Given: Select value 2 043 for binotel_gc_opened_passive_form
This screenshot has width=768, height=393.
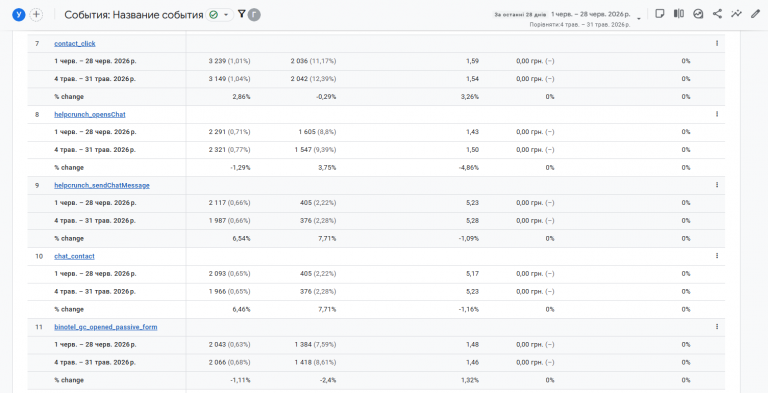Looking at the screenshot, I should pyautogui.click(x=217, y=344).
